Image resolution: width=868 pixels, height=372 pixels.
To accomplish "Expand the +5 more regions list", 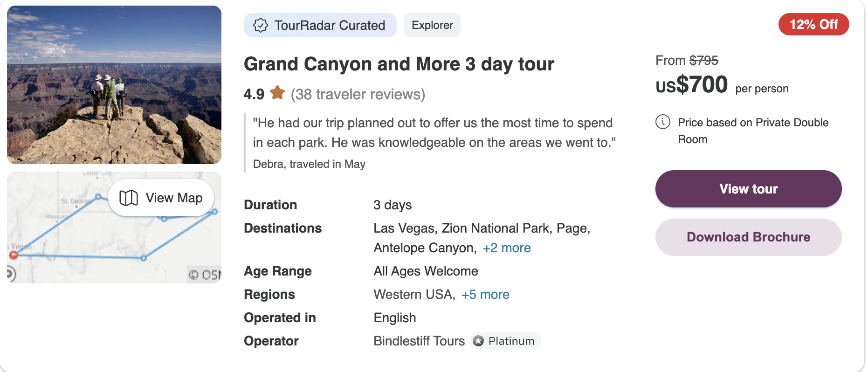I will coord(485,294).
